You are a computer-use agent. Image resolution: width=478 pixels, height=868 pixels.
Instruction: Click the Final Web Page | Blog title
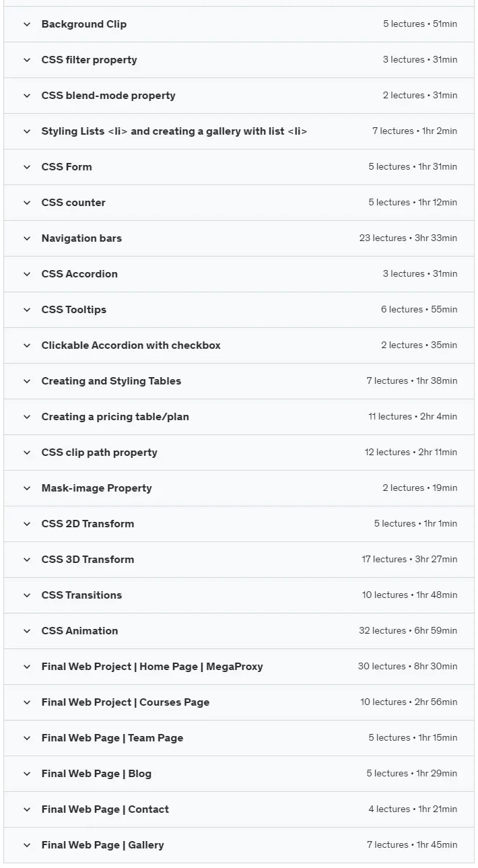coord(96,774)
